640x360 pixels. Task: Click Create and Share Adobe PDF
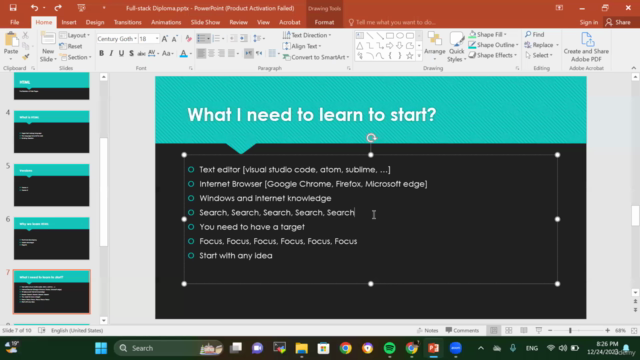click(586, 47)
